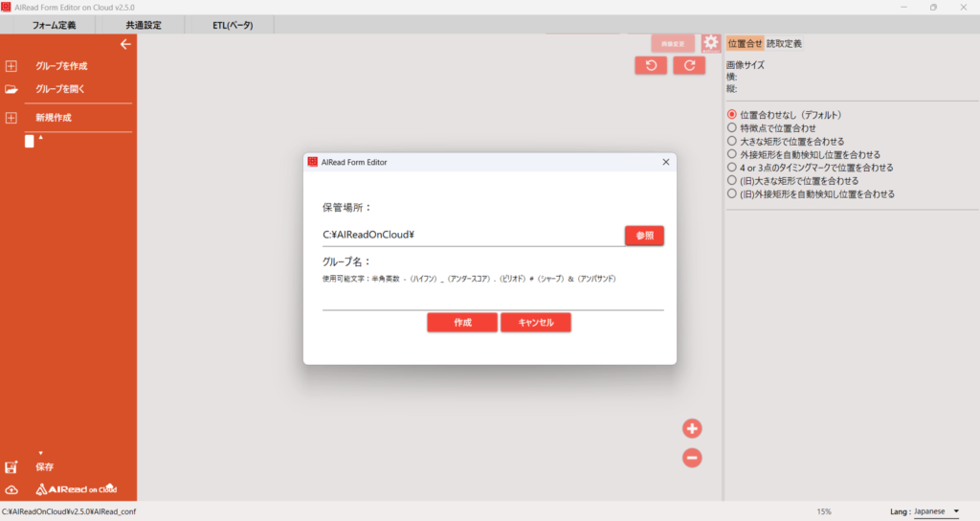The image size is (980, 521).
Task: Click グループを作成 in sidebar
Action: pos(61,66)
